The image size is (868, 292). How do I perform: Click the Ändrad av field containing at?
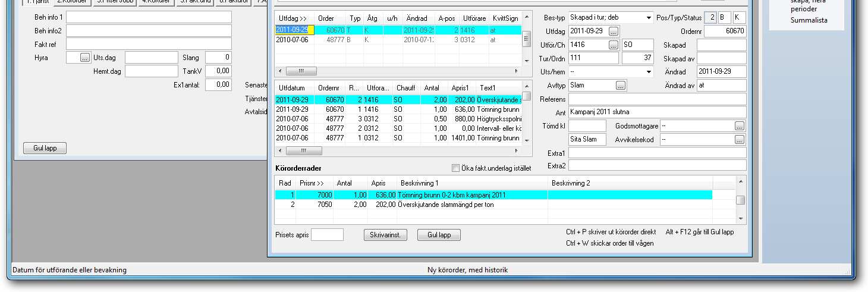(722, 85)
